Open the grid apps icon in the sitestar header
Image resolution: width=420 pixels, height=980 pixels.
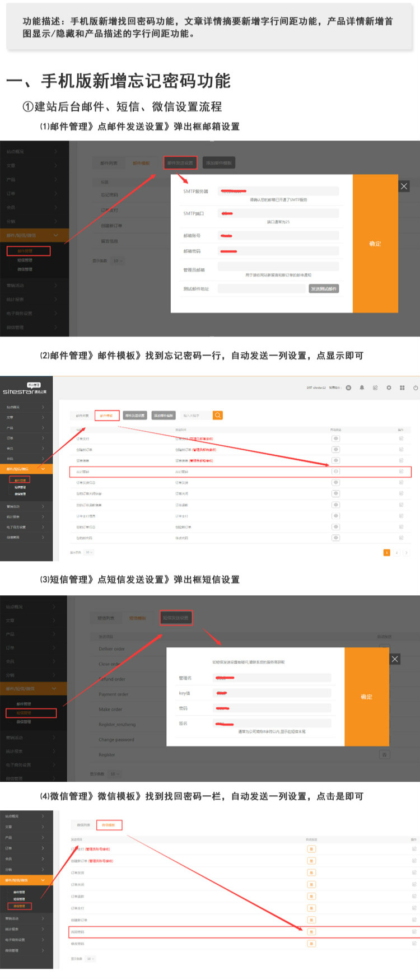click(402, 388)
